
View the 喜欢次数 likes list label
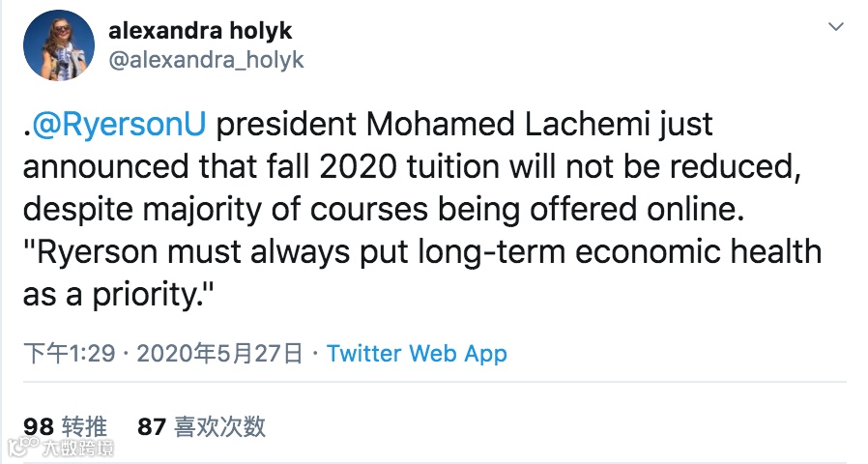(220, 425)
